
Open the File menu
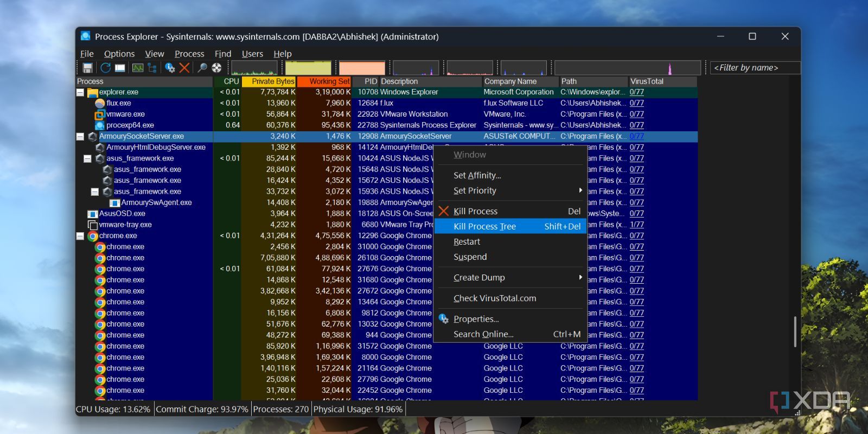87,54
